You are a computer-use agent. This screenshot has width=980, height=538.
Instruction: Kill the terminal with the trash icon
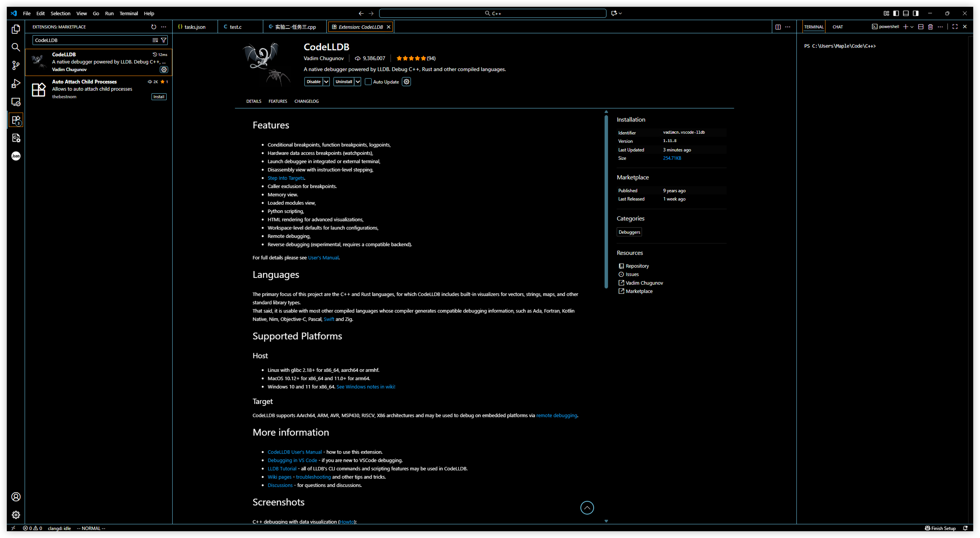coord(930,27)
